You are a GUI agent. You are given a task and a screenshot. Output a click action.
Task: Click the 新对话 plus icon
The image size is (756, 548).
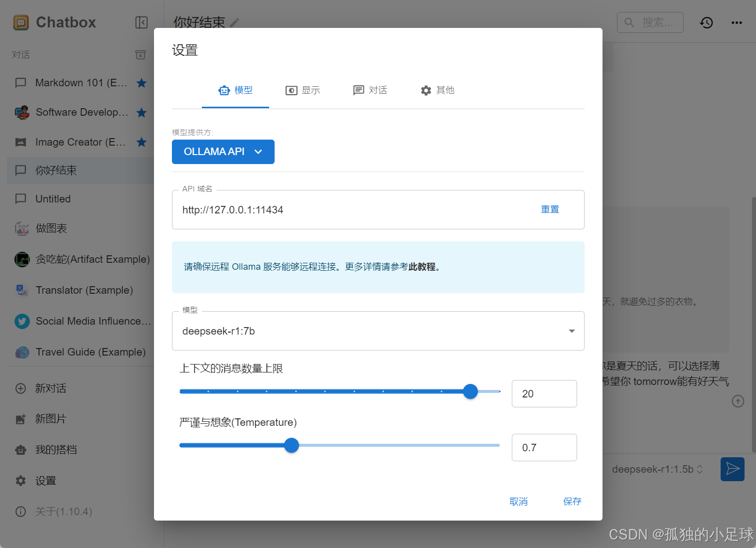[x=21, y=388]
